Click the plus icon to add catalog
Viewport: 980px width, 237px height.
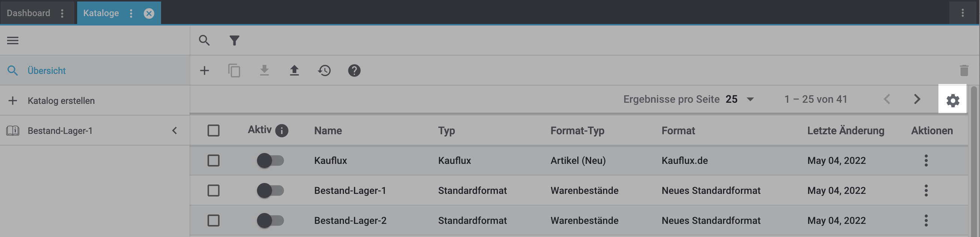tap(204, 70)
